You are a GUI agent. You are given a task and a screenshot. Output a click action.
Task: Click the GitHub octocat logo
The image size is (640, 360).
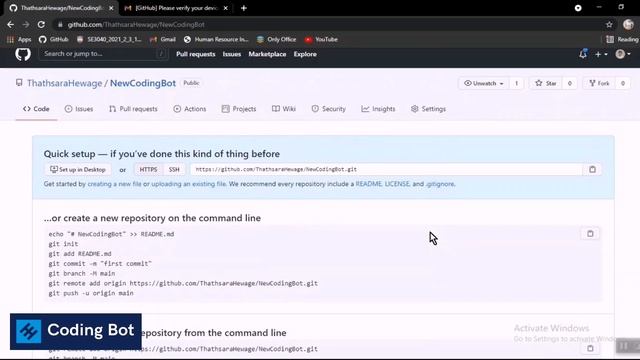pos(23,54)
